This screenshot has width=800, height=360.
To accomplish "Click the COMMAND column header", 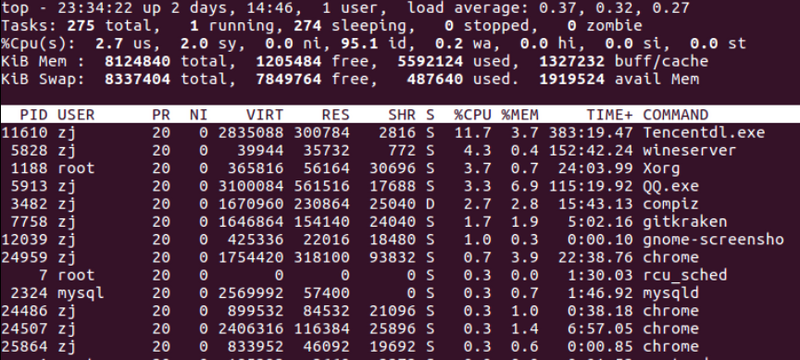I will click(676, 115).
